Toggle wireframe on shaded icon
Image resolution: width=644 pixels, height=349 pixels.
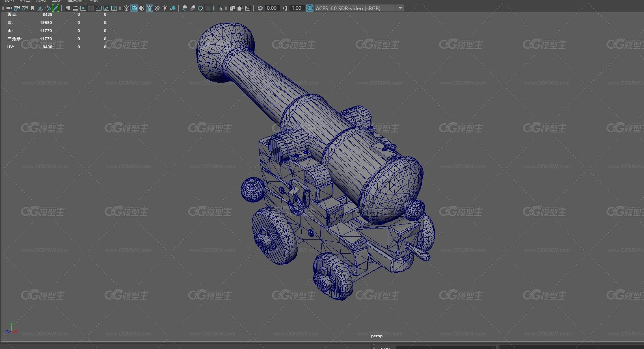(149, 8)
